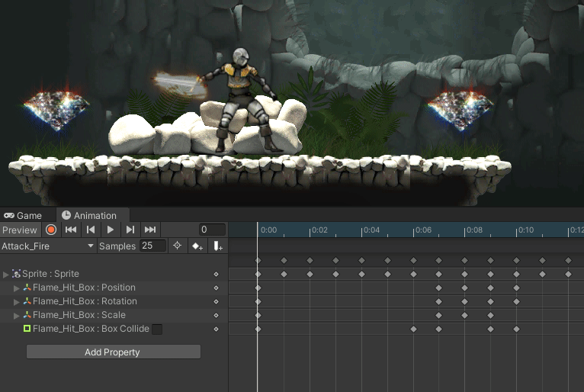Step to next keyframe
This screenshot has height=392, width=584.
click(130, 230)
